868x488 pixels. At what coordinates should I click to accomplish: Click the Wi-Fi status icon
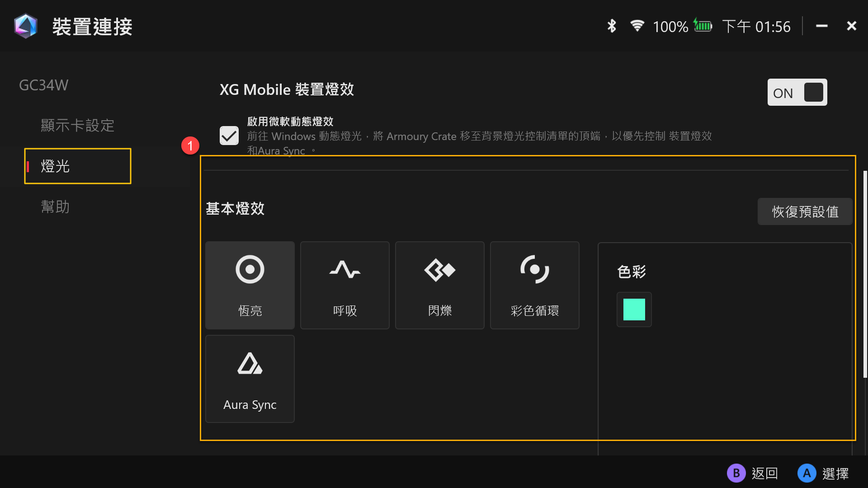[637, 26]
